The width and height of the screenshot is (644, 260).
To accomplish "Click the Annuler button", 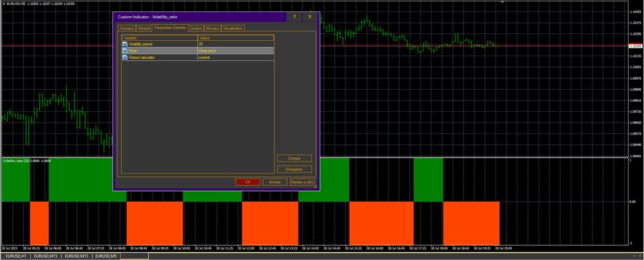I will click(275, 182).
